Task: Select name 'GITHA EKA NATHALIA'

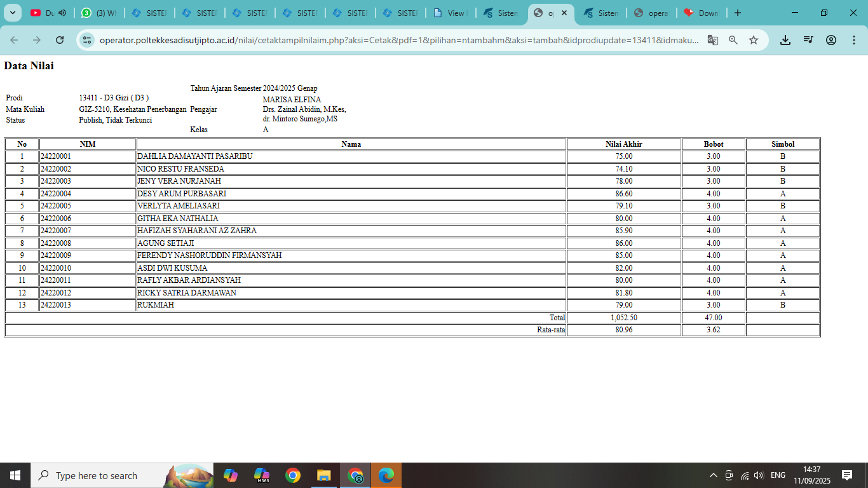Action: 178,219
